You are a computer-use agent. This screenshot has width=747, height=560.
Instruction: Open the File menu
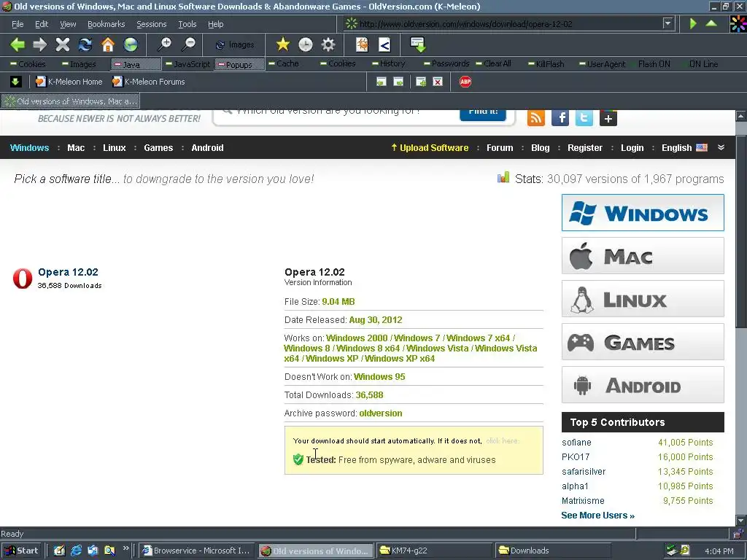pyautogui.click(x=18, y=24)
